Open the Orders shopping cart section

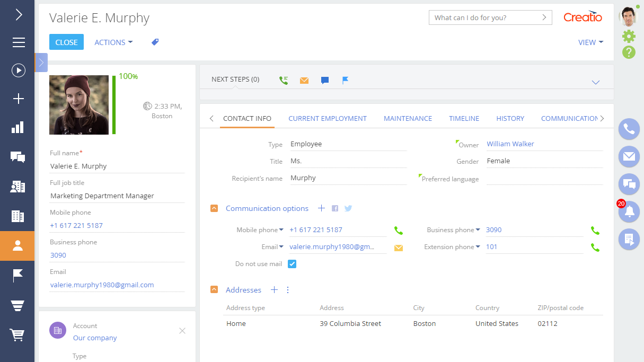click(17, 334)
